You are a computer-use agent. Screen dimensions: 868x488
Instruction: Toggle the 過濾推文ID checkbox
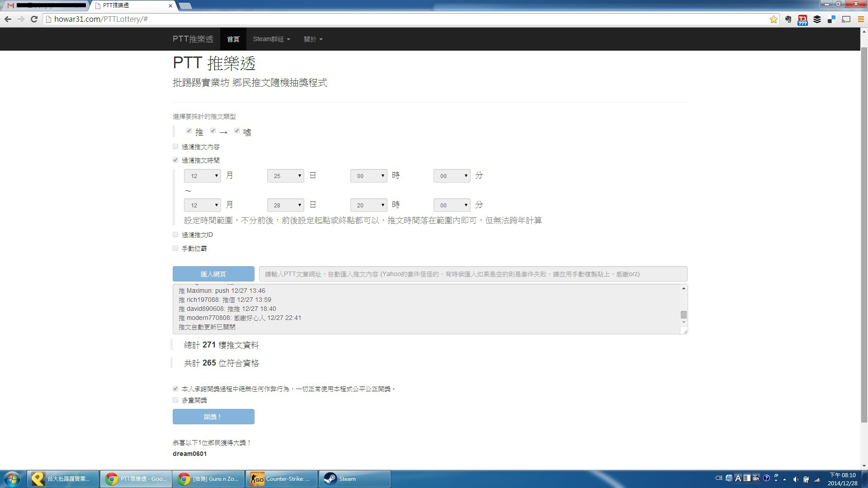click(175, 235)
